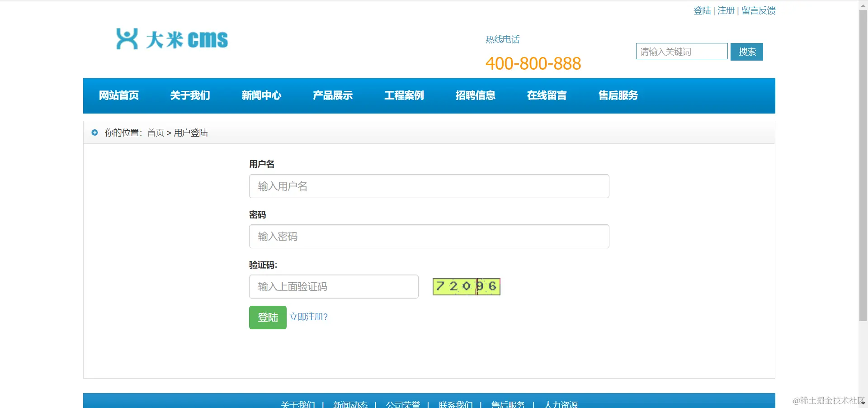Click the scrollbar down arrow

(863, 403)
